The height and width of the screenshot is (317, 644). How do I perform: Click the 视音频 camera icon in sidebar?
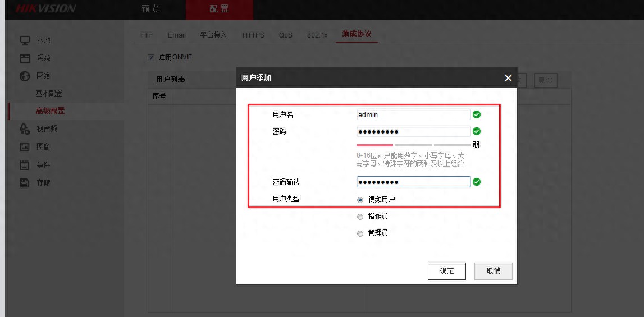[x=25, y=129]
